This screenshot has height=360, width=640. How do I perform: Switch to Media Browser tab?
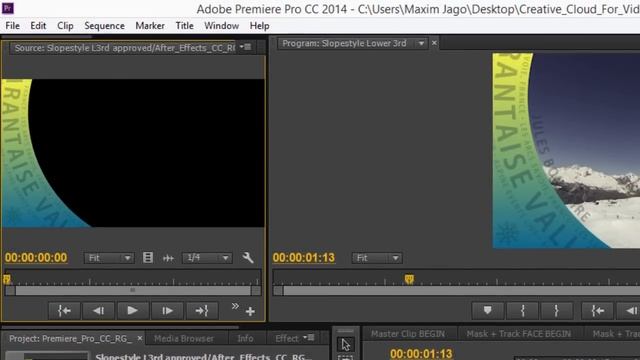[x=184, y=339]
